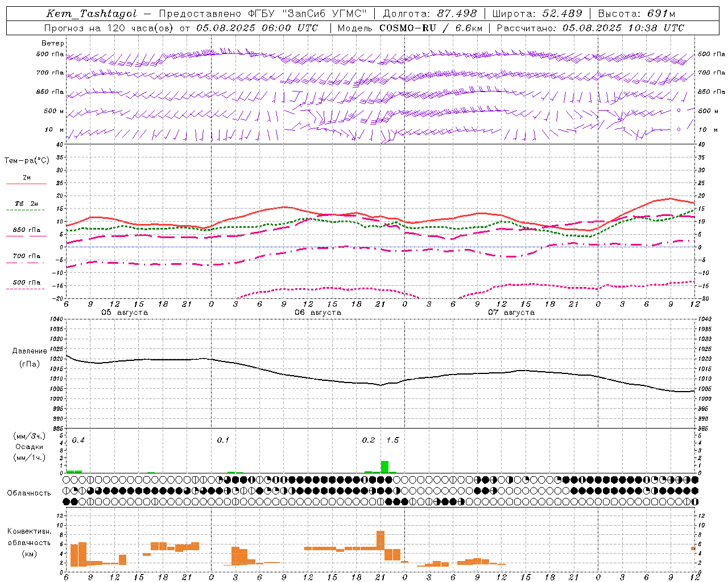728x582 pixels.
Task: Click the station name Kem_Tashtagol
Action: coord(91,14)
